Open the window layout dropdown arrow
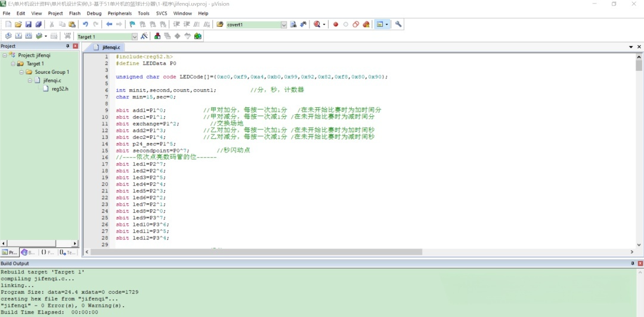Viewport: 644px width, 317px height. 387,24
